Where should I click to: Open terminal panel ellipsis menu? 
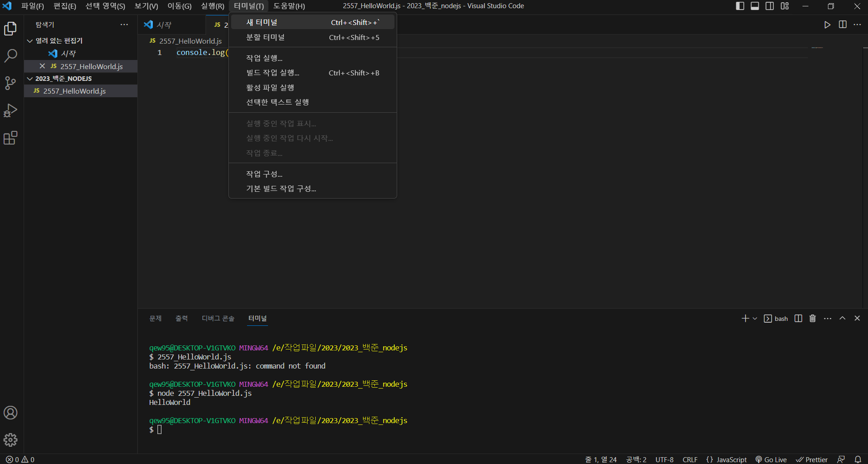[x=828, y=319]
